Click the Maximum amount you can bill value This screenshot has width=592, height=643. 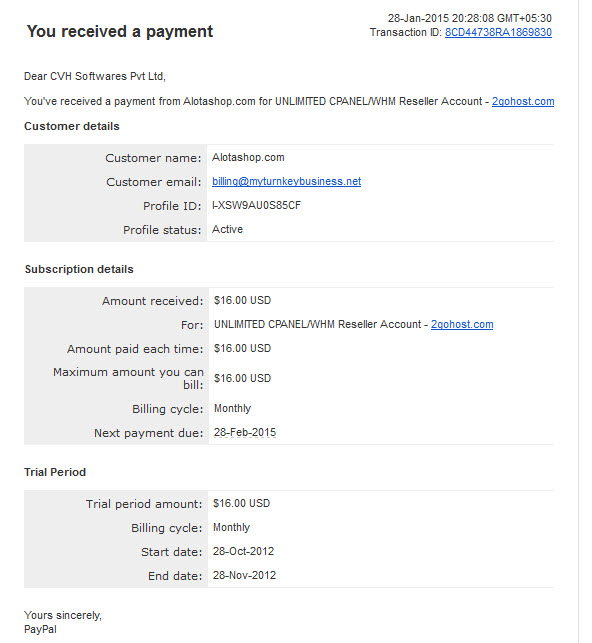coord(242,379)
